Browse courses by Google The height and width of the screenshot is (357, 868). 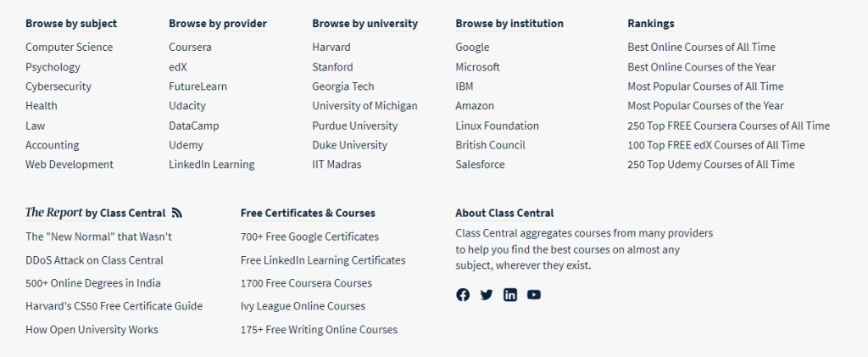(x=472, y=47)
